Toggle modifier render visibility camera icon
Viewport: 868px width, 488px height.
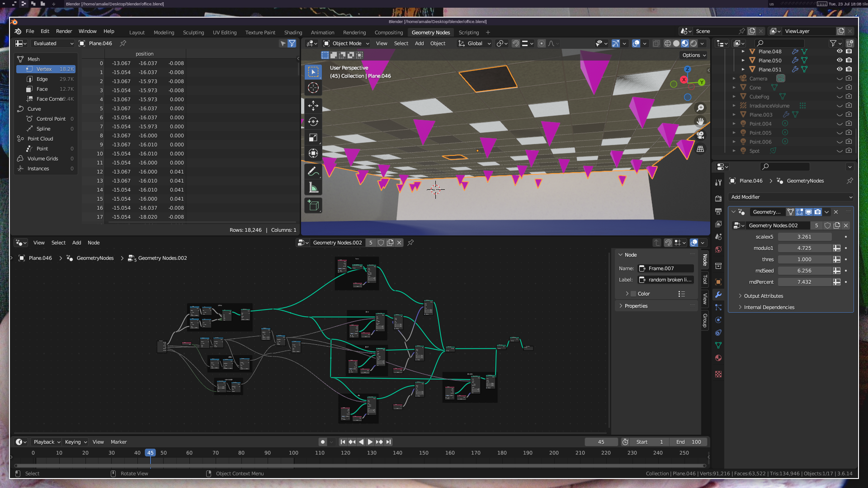click(818, 212)
